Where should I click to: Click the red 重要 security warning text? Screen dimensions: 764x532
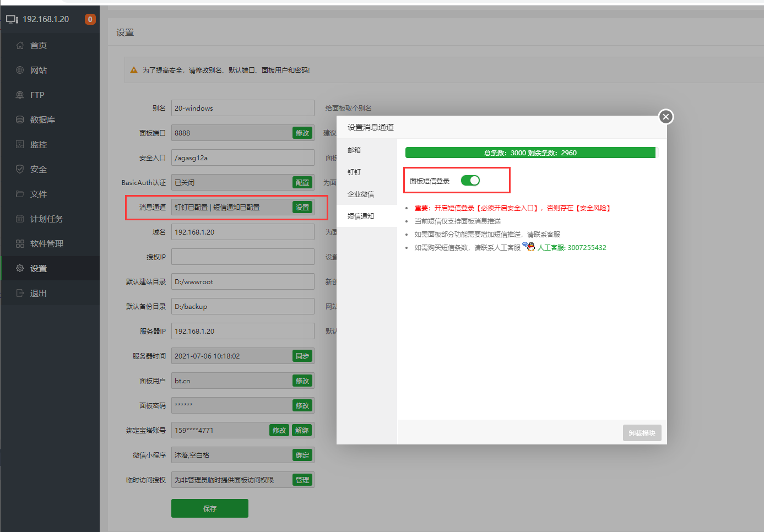coord(512,208)
